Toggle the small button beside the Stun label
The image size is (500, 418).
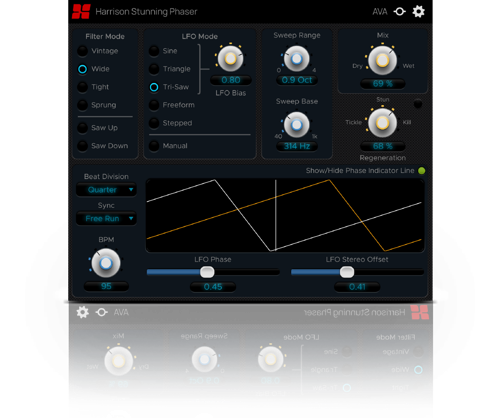[418, 104]
